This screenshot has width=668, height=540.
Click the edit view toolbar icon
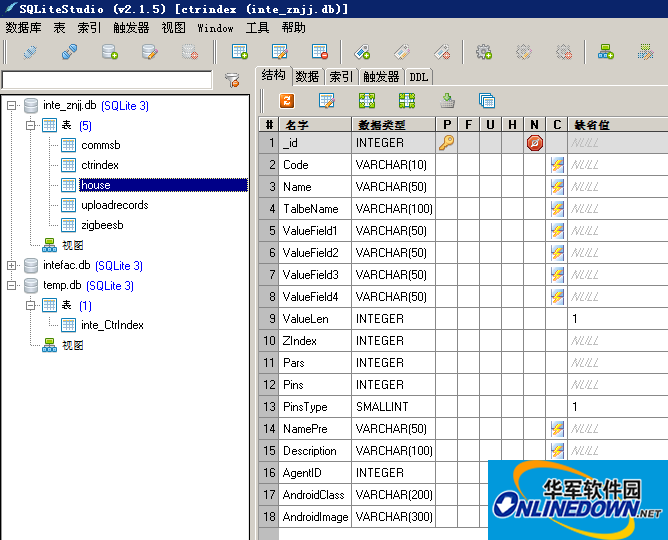pyautogui.click(x=646, y=52)
